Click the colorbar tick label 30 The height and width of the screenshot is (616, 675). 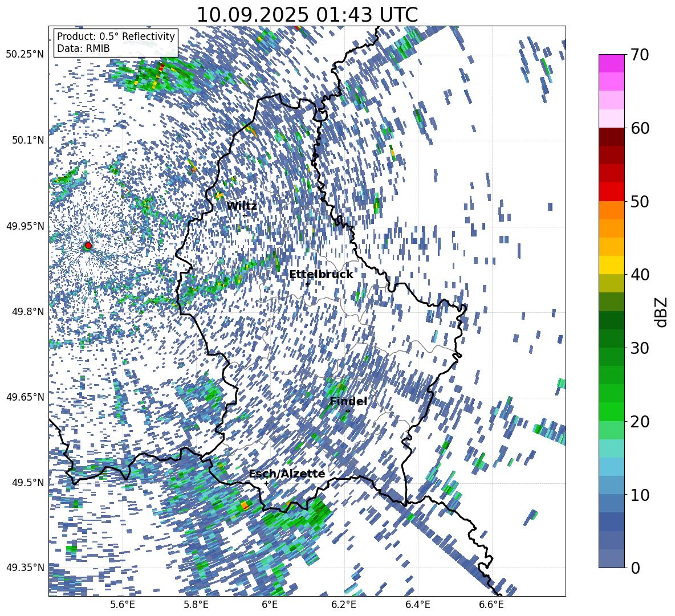tap(640, 348)
